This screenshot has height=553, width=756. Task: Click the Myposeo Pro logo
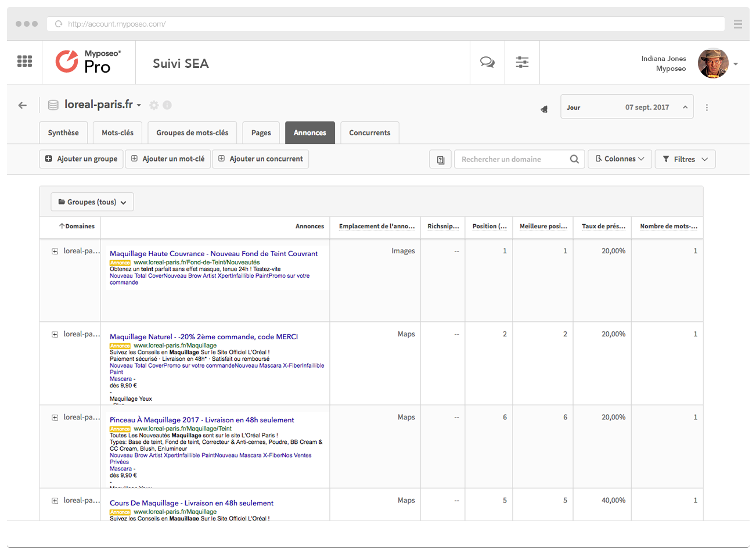pyautogui.click(x=88, y=62)
